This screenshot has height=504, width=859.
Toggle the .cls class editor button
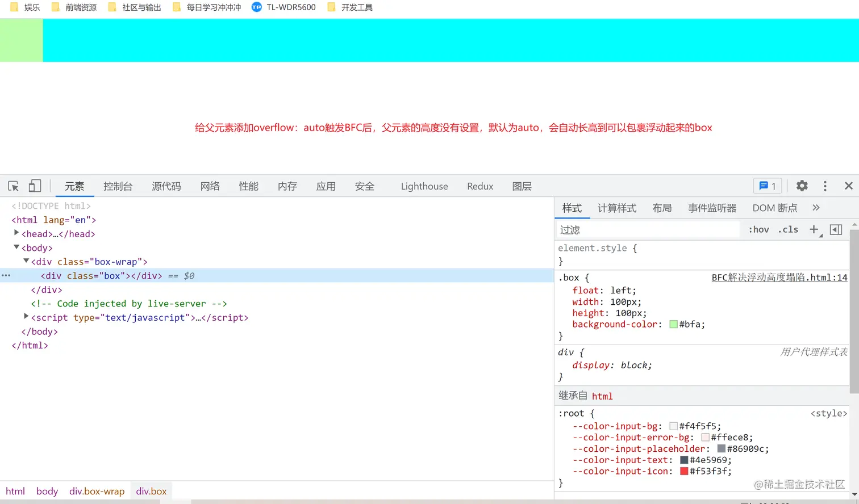(788, 229)
